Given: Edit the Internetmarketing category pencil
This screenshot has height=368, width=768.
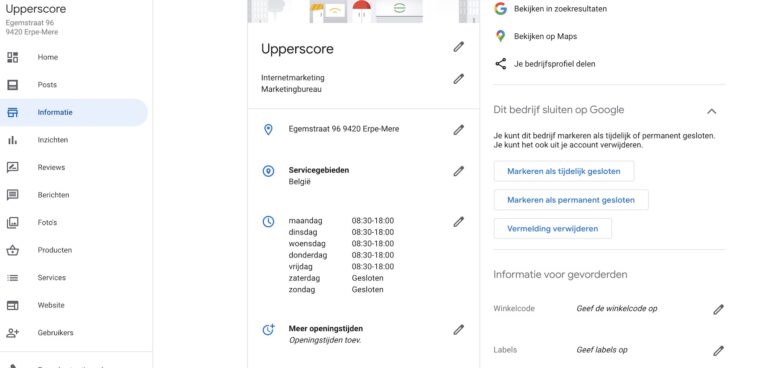Looking at the screenshot, I should (x=458, y=79).
